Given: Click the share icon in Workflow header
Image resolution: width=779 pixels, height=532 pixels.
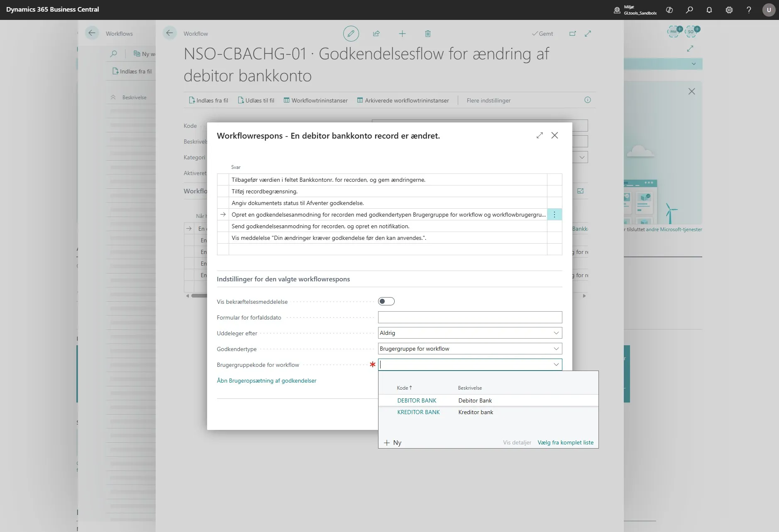Looking at the screenshot, I should click(x=376, y=34).
